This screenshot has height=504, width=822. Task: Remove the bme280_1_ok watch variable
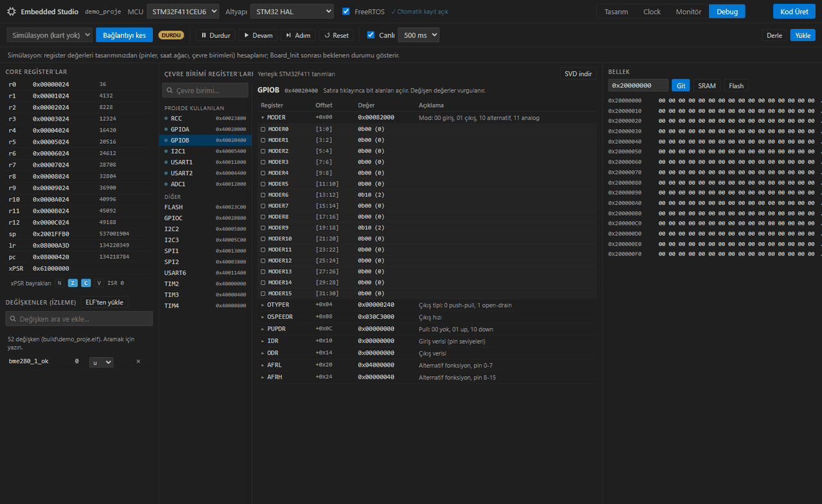click(138, 361)
